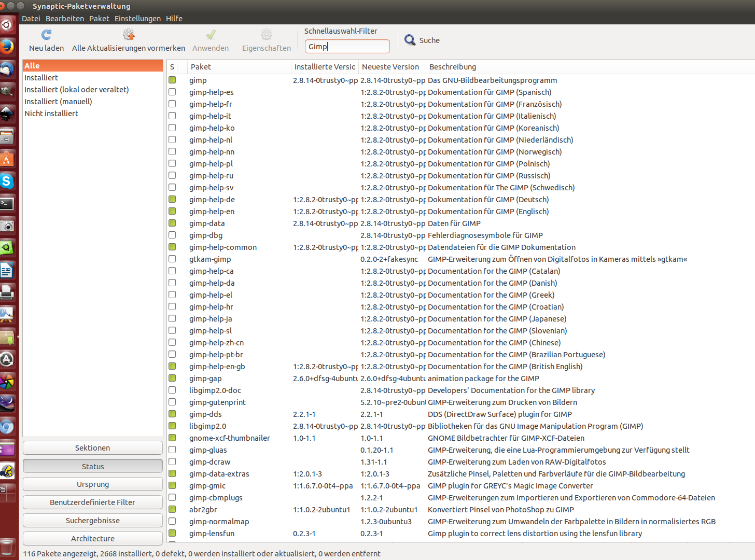
Task: Open Skype from the launcher
Action: pos(7,181)
